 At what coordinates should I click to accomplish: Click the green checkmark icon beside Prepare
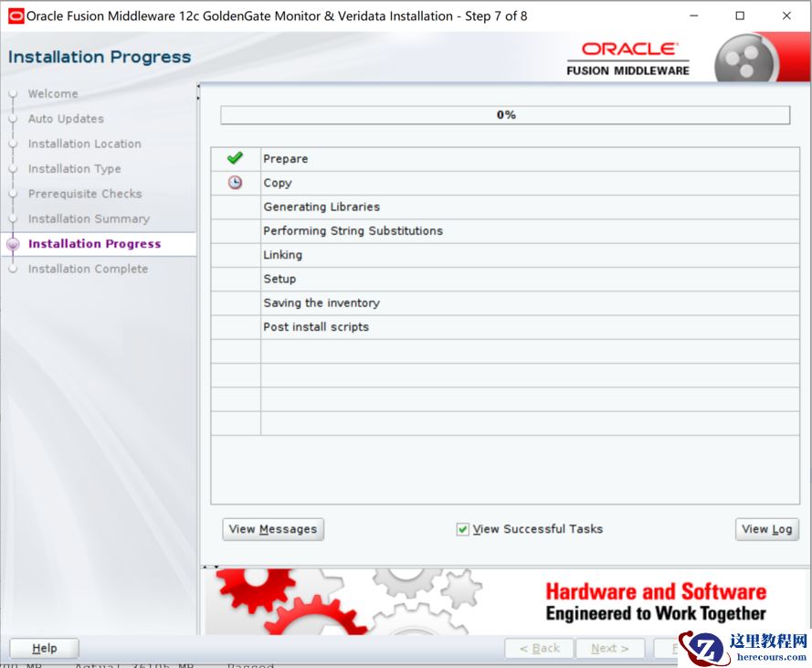[x=235, y=157]
